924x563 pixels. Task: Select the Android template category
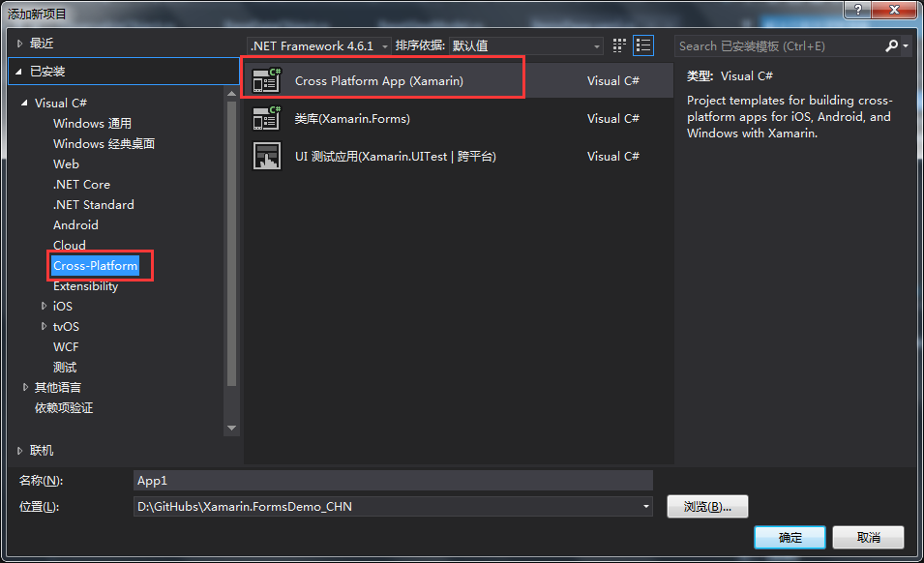pos(76,224)
